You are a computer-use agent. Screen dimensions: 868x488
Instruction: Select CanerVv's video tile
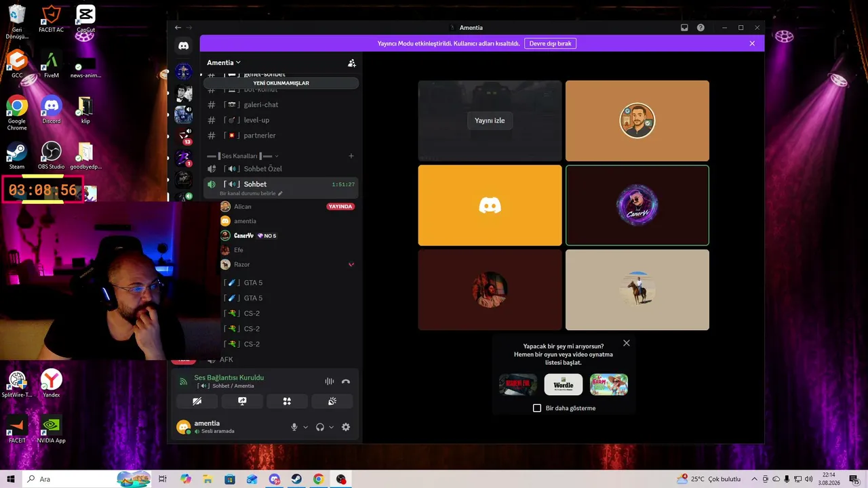coord(637,205)
